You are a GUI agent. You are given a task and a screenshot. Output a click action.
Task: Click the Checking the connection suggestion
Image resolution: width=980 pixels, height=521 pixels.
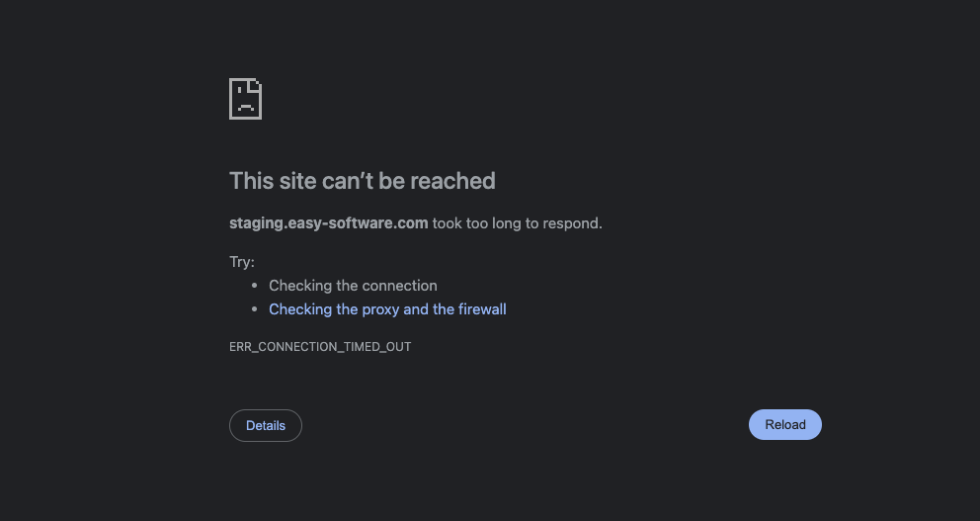(x=353, y=286)
